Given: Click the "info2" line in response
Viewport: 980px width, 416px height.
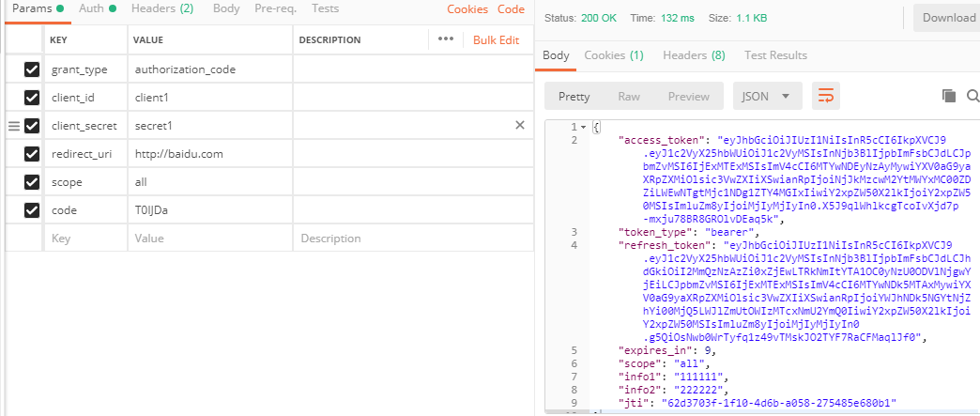Looking at the screenshot, I should [x=672, y=389].
